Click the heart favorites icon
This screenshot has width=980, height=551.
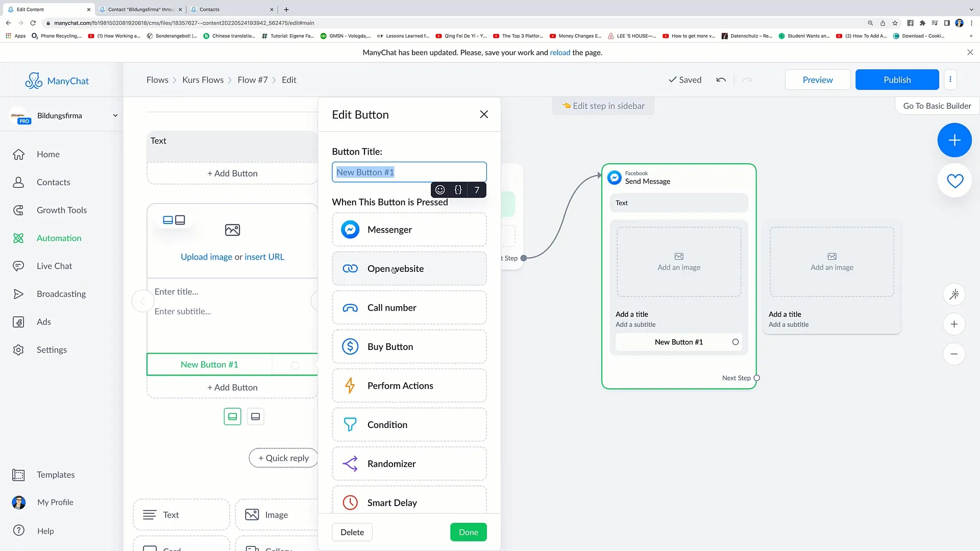pos(954,181)
